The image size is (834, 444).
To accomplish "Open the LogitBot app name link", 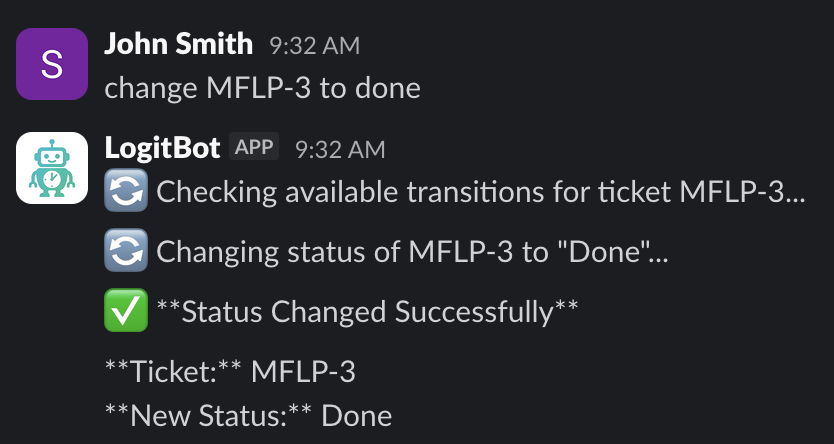I will (x=162, y=147).
